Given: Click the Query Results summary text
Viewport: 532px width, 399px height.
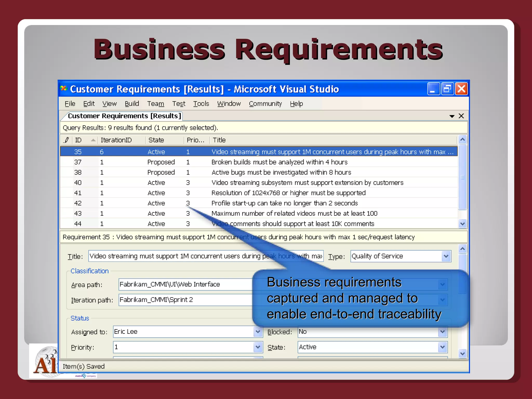Looking at the screenshot, I should [140, 128].
